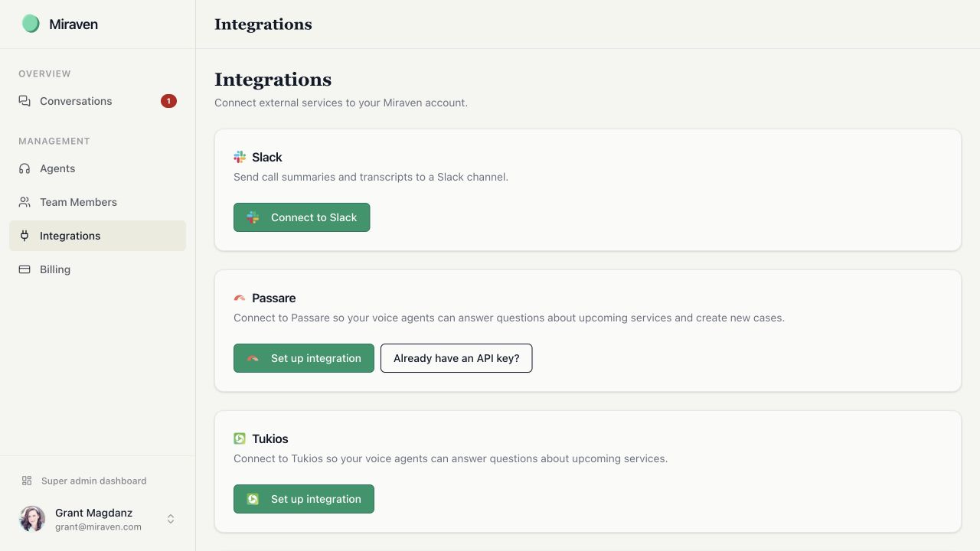Click the Conversations chat icon
This screenshot has height=551, width=980.
pos(24,101)
